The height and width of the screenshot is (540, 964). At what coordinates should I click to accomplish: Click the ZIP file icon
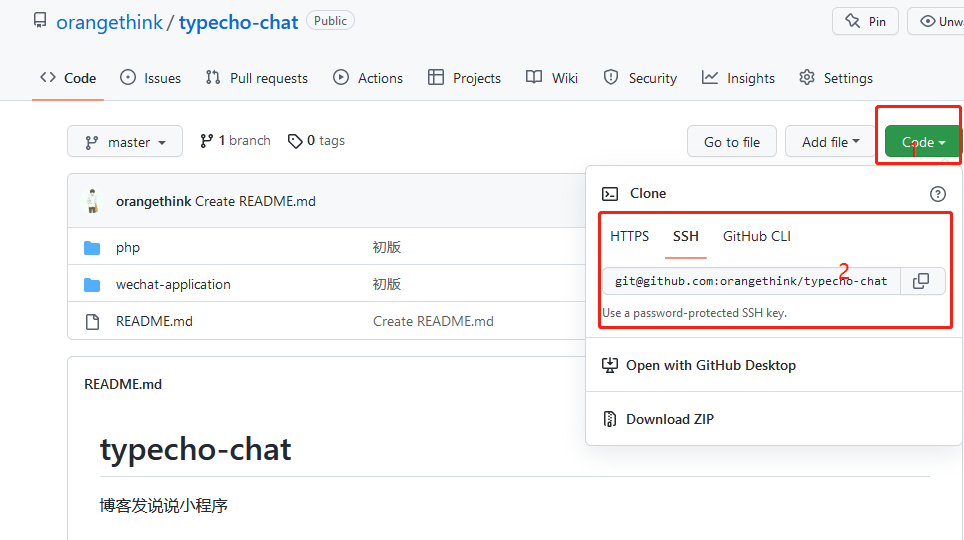click(x=609, y=419)
